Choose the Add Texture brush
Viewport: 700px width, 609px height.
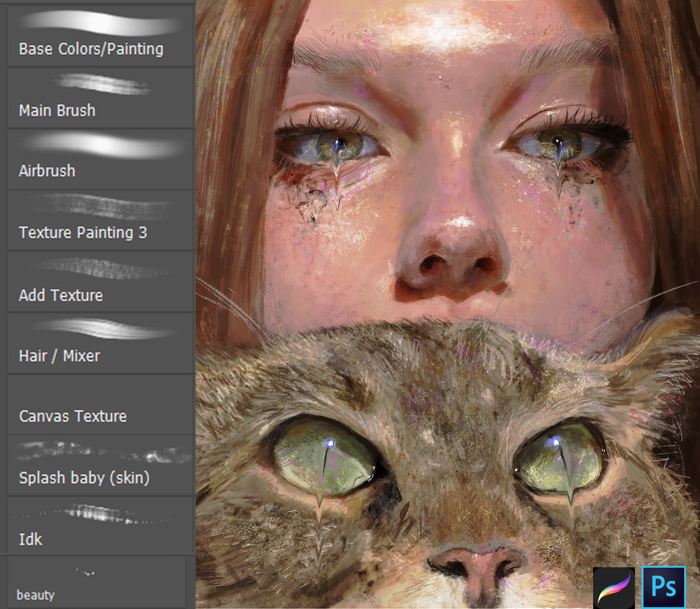point(100,281)
